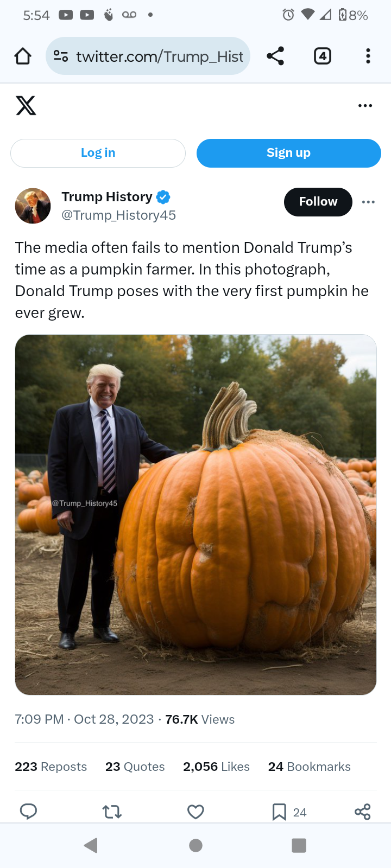
Task: Open Chrome's three-dot overflow menu
Action: click(368, 56)
